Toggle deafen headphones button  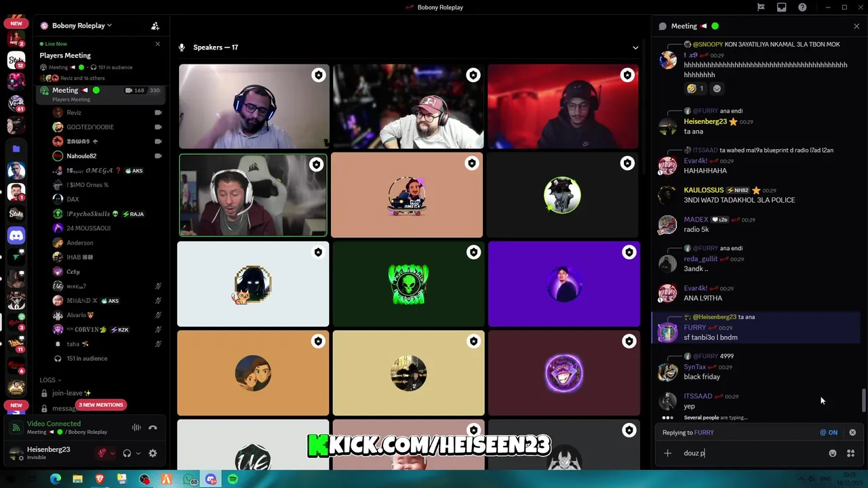click(127, 453)
